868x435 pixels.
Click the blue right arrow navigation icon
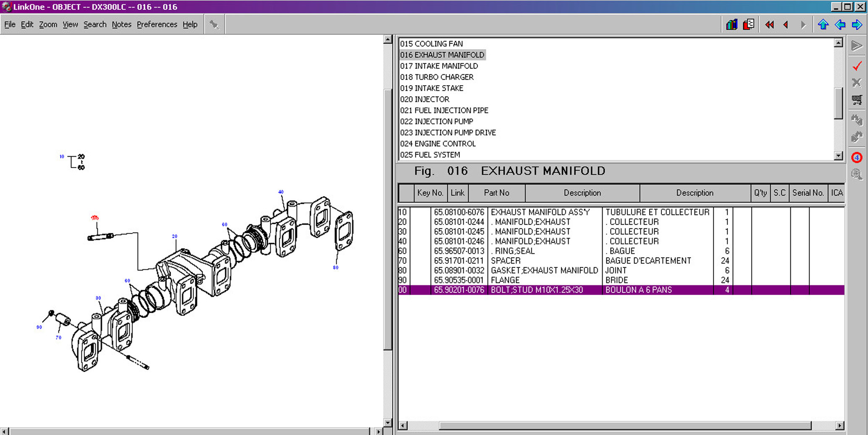857,25
